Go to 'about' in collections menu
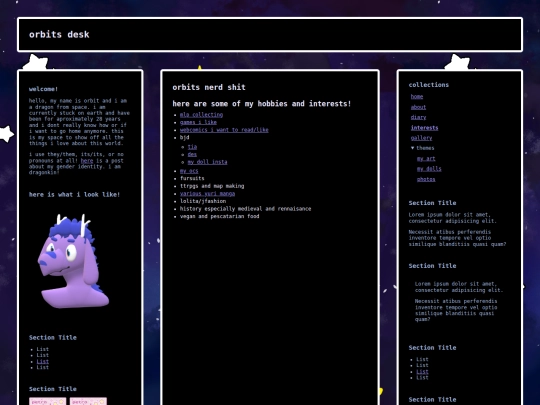Screen dimensions: 540x405 click(418, 107)
